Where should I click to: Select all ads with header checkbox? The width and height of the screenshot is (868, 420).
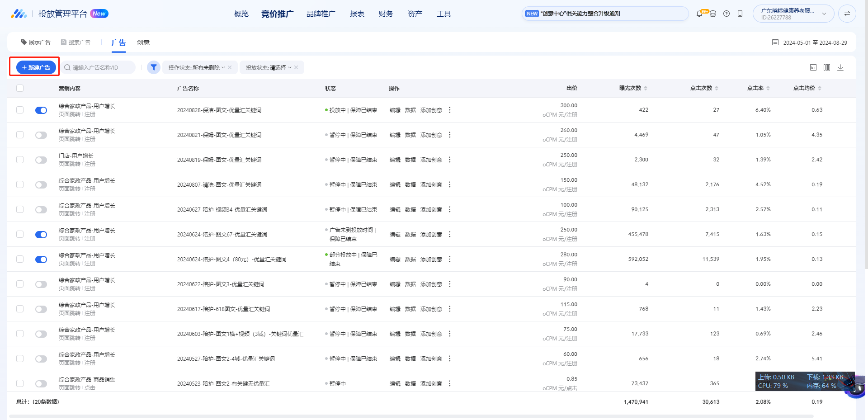20,88
